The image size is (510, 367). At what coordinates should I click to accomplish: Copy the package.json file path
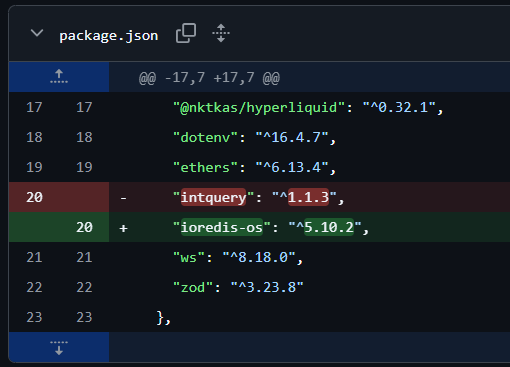186,33
